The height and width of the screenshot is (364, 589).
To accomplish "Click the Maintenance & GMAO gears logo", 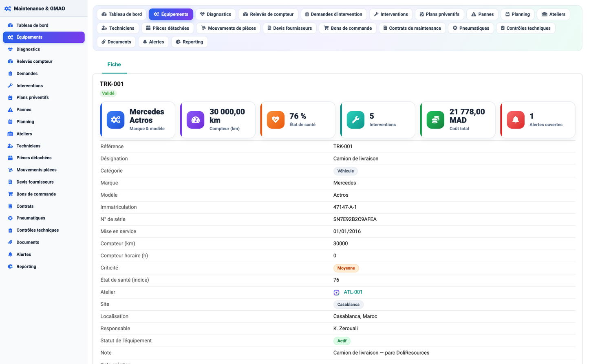I will (x=8, y=9).
